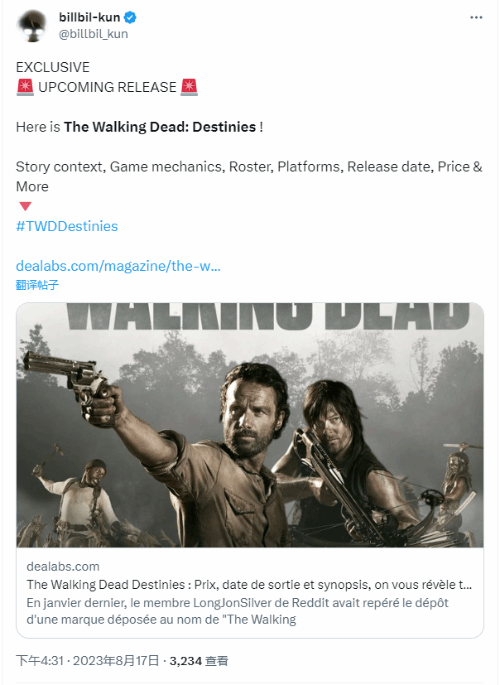Follow the dealabs.com/magazine/the-w... link
The height and width of the screenshot is (685, 500).
coord(118,266)
